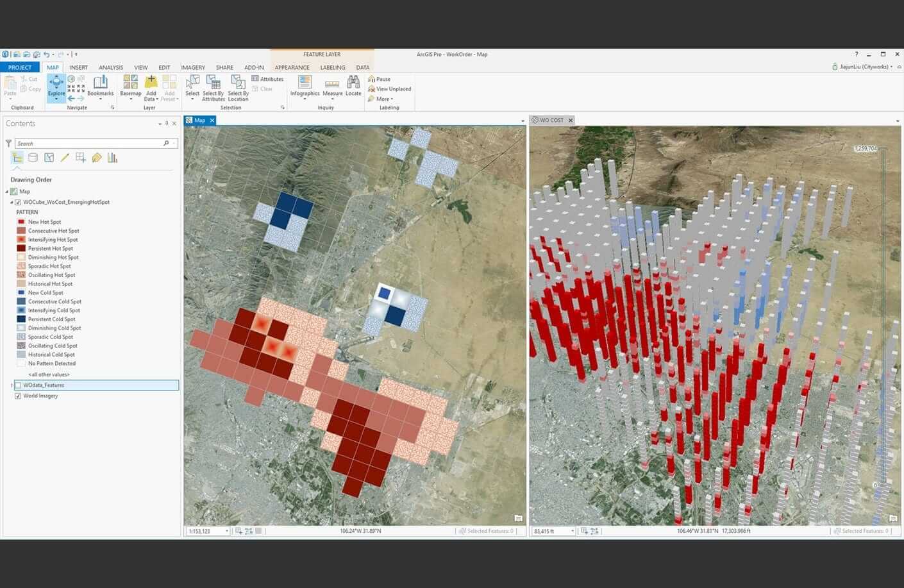Switch to the ANALYSIS ribbon tab

pos(111,67)
